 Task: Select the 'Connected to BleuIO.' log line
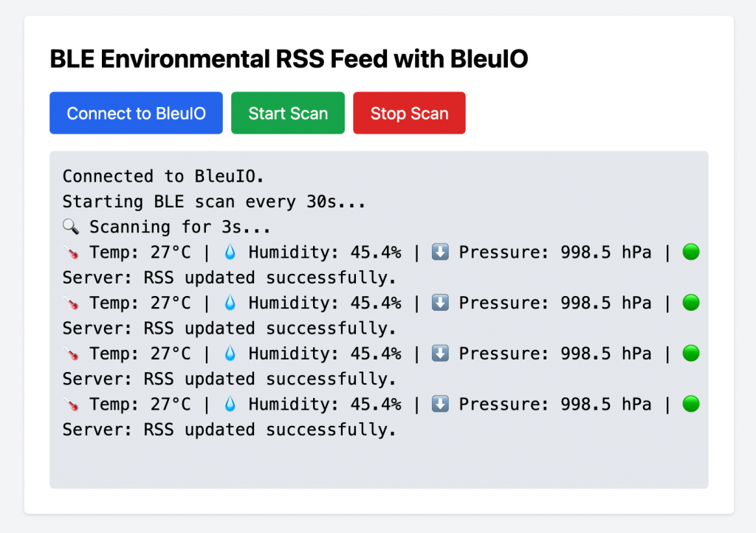163,176
